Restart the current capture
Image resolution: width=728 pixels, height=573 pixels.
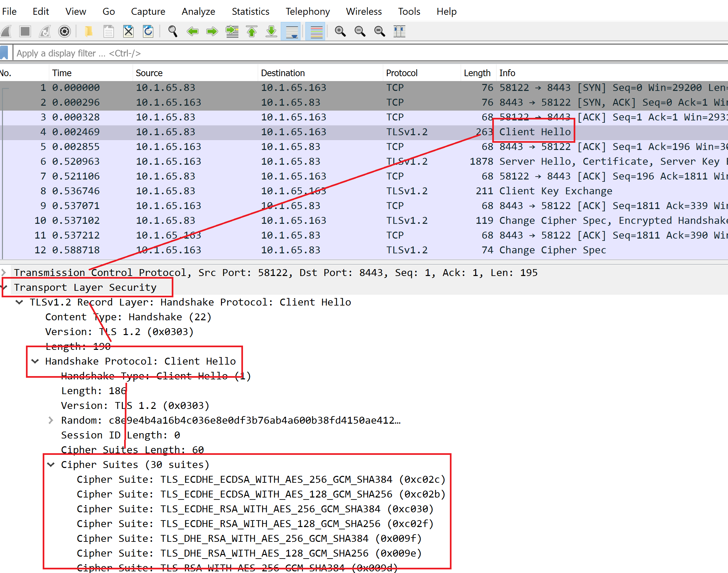pyautogui.click(x=45, y=32)
